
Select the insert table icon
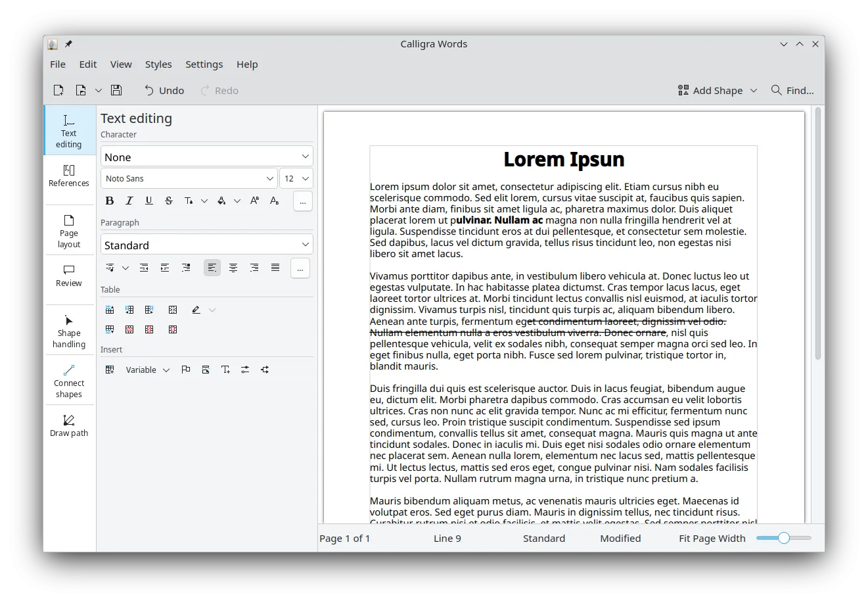pos(109,370)
